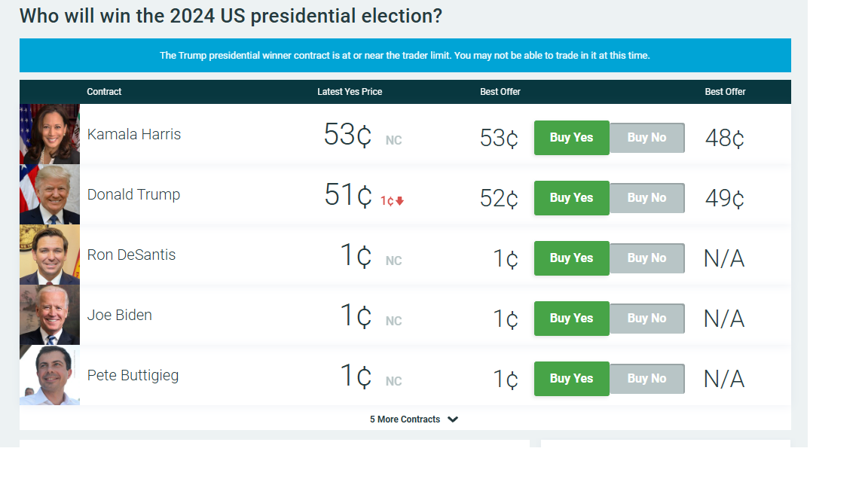Buy Yes on Kamala Harris contract
The width and height of the screenshot is (868, 488).
[x=571, y=138]
